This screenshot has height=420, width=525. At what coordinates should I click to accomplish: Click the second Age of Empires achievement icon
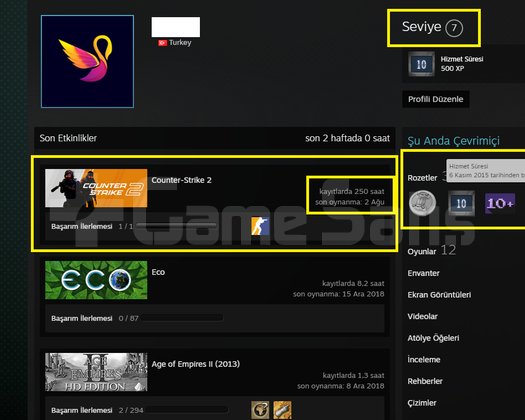tap(282, 410)
